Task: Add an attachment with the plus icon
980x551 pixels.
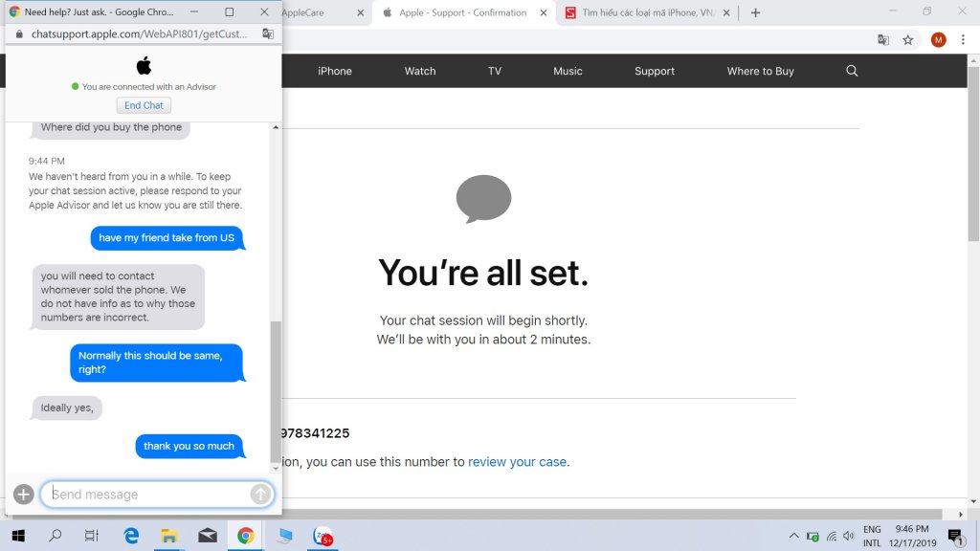Action: 23,495
